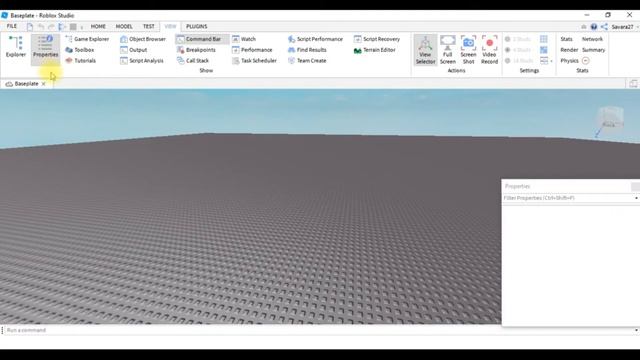Open the Settings group dropdown arrow
This screenshot has height=360, width=640.
point(551,61)
